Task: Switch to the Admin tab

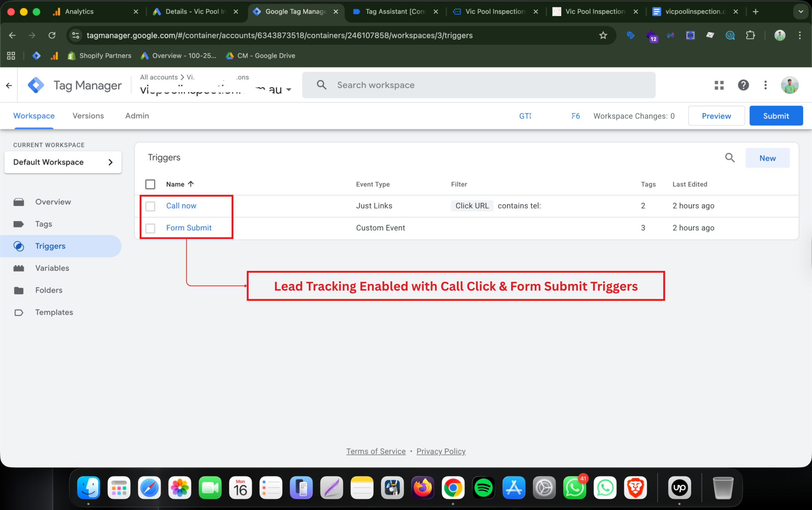Action: 137,116
